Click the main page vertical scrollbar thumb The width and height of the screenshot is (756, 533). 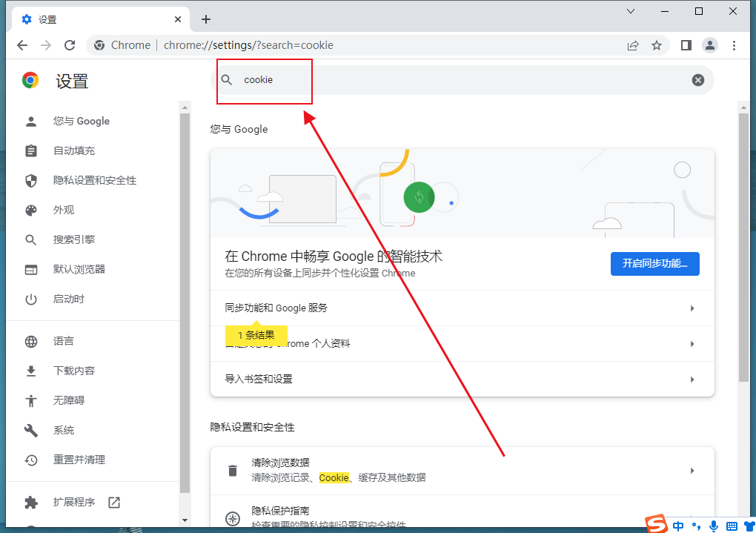[743, 248]
